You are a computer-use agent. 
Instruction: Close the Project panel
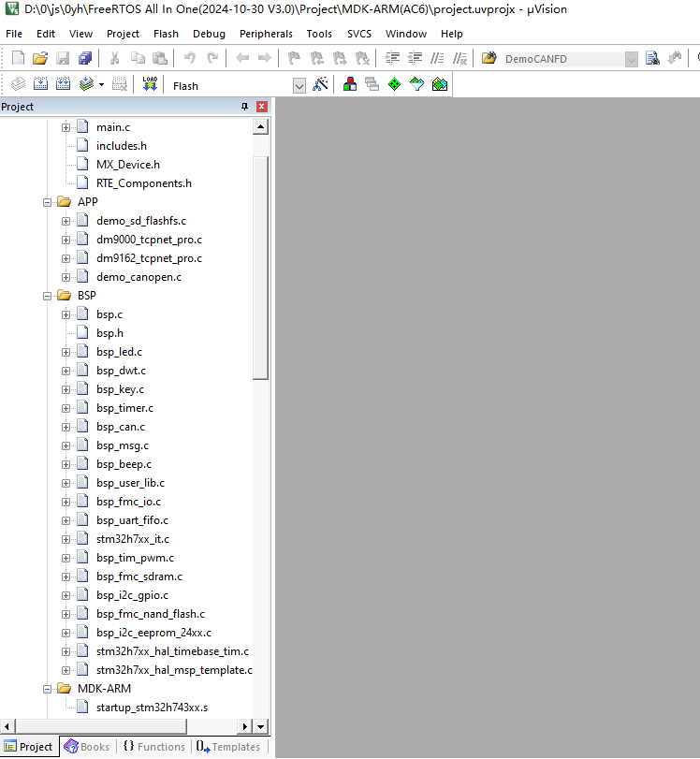[x=262, y=107]
